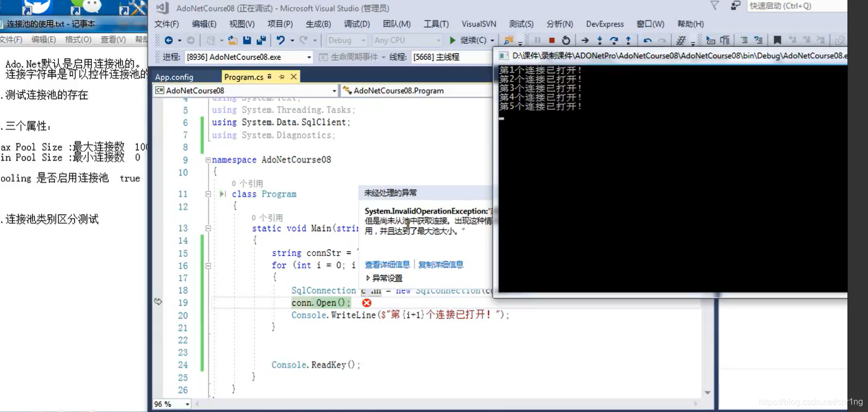868x412 pixels.
Task: Open the AdoNetCourse08 project scope dropdown
Action: click(246, 90)
